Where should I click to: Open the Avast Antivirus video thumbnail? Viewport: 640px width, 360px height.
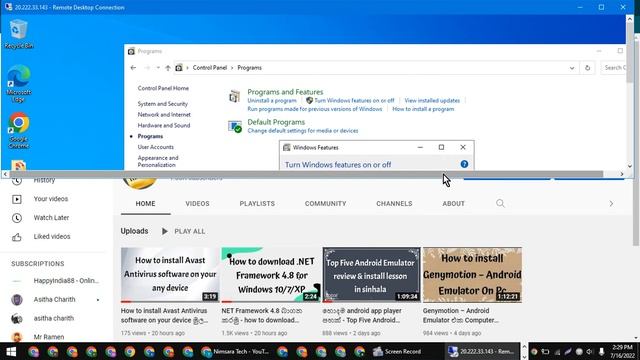[170, 275]
